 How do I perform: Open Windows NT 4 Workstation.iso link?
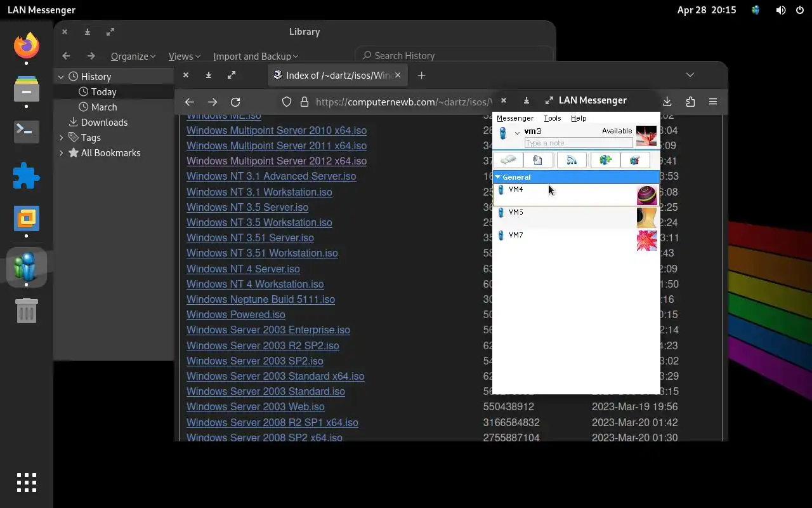point(255,284)
